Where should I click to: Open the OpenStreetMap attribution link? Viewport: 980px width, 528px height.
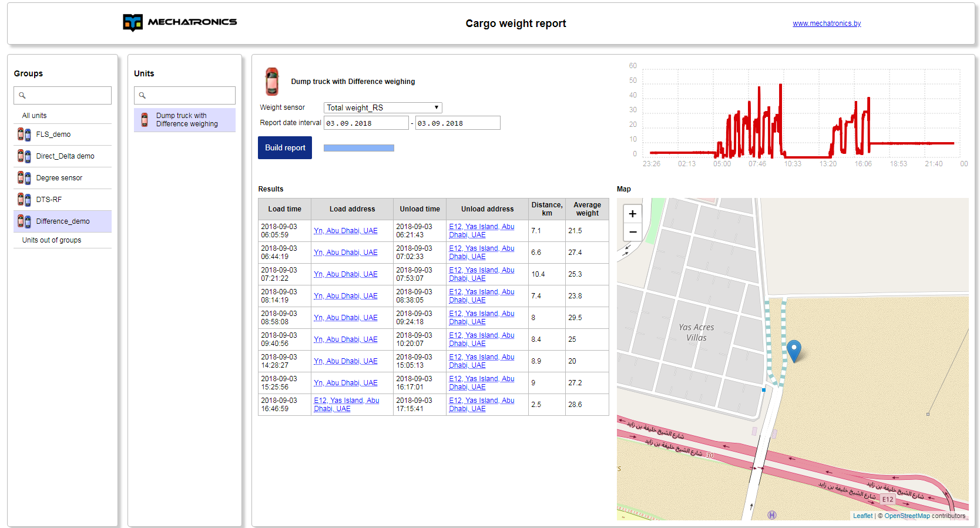point(907,516)
